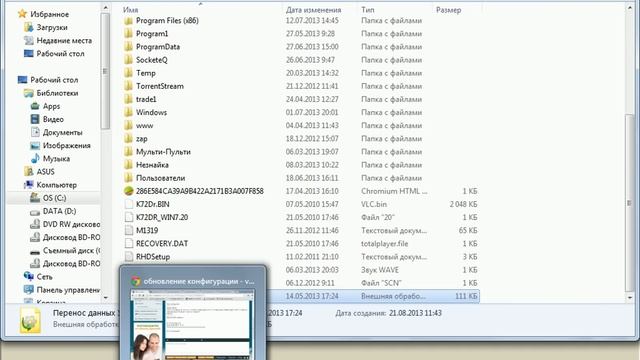Select Библиотеки in navigation tree
The height and width of the screenshot is (360, 640).
point(57,93)
